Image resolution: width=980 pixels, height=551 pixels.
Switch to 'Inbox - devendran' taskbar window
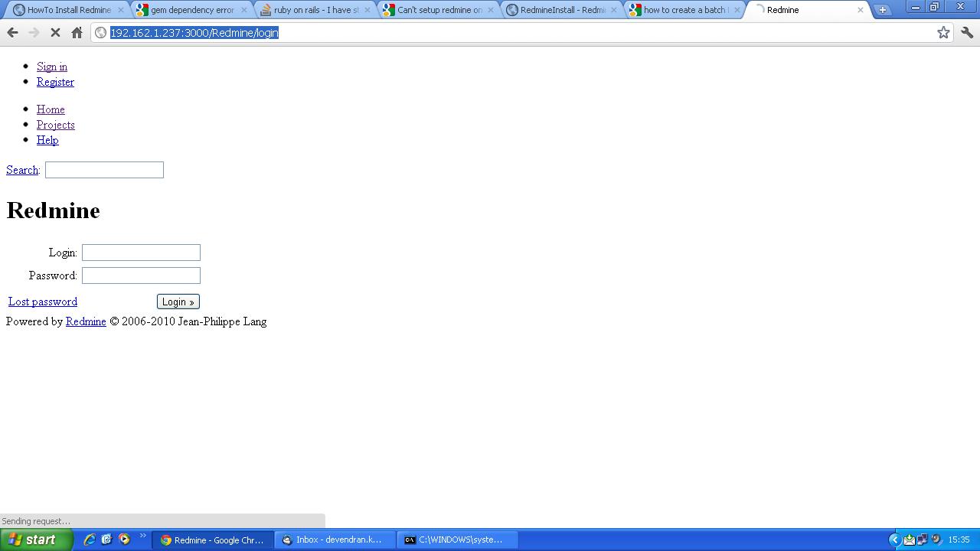pyautogui.click(x=335, y=540)
